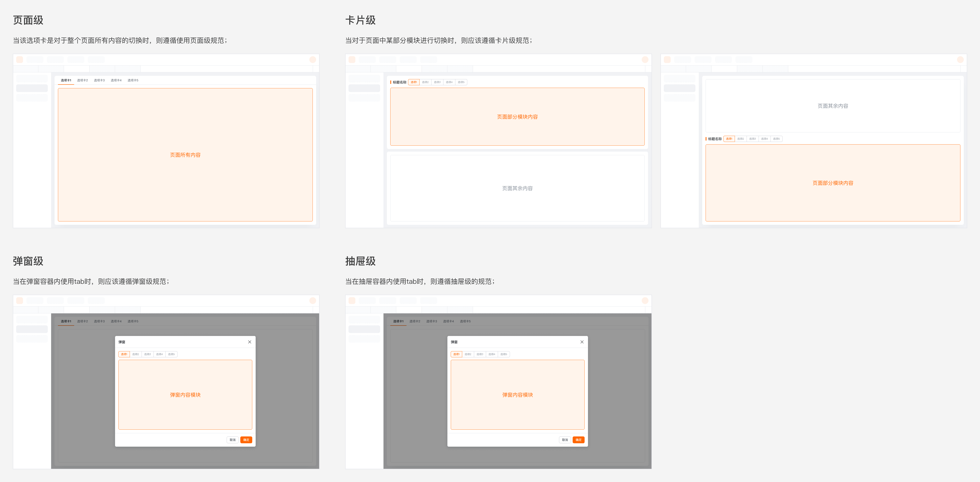Select 选项4 in the 卡片级 mockup with tabs on top

click(449, 82)
